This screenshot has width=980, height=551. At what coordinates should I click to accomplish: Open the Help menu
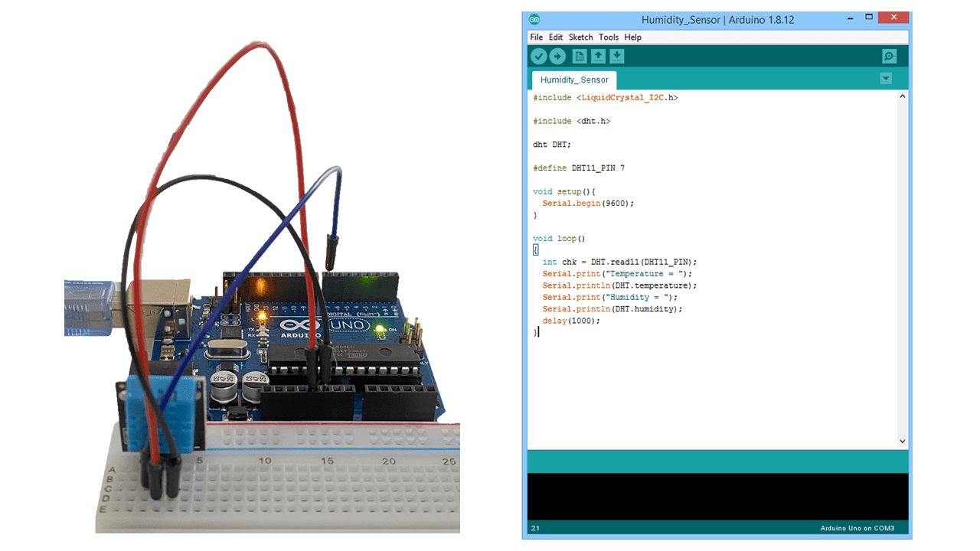point(633,37)
